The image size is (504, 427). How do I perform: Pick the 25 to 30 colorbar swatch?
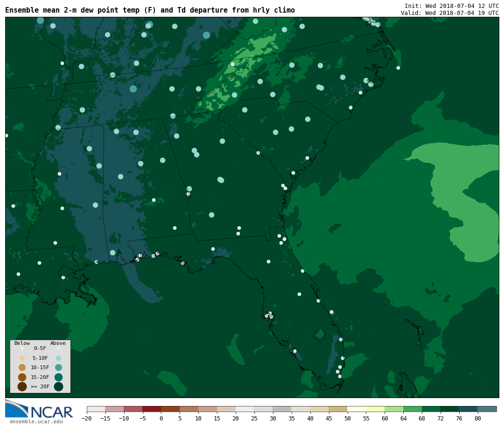264,409
